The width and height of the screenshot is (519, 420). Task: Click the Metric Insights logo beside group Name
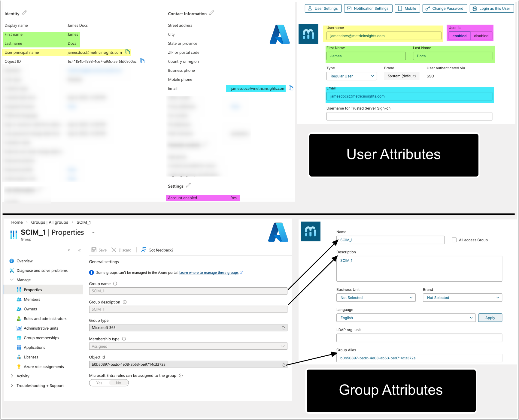(x=311, y=231)
